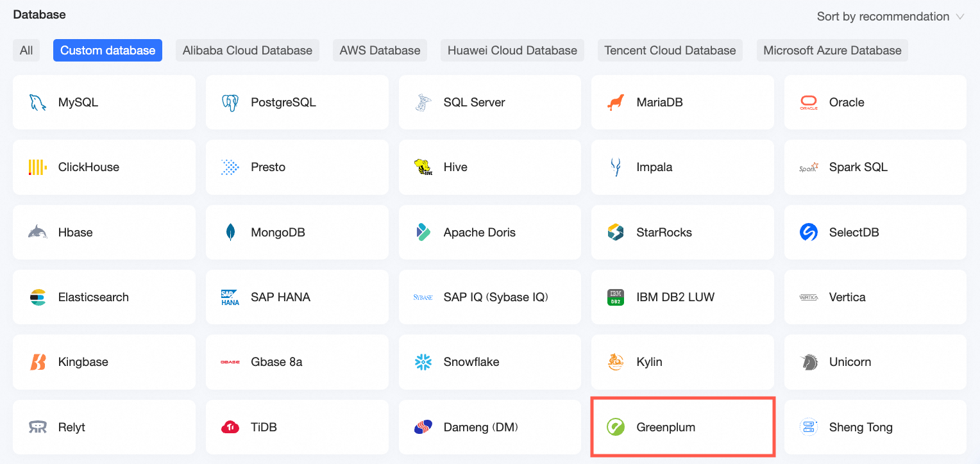Choose the Apache Doris label text
This screenshot has height=464, width=980.
[480, 232]
